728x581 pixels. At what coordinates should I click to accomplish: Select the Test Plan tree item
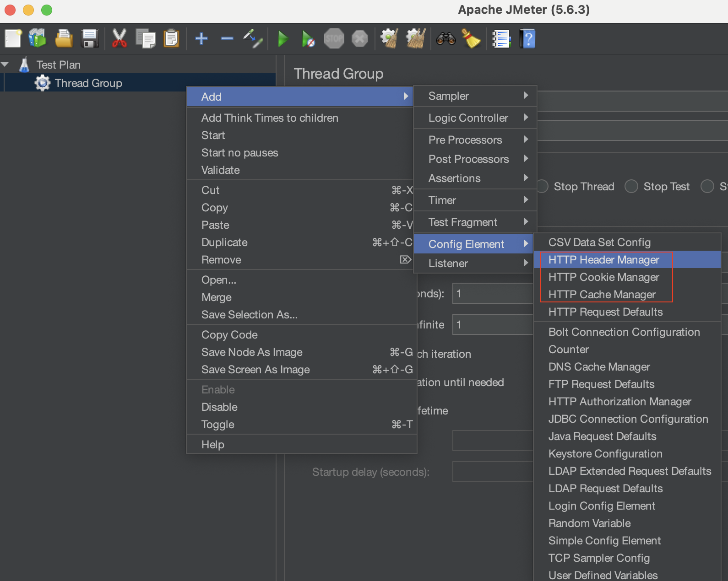tap(59, 65)
